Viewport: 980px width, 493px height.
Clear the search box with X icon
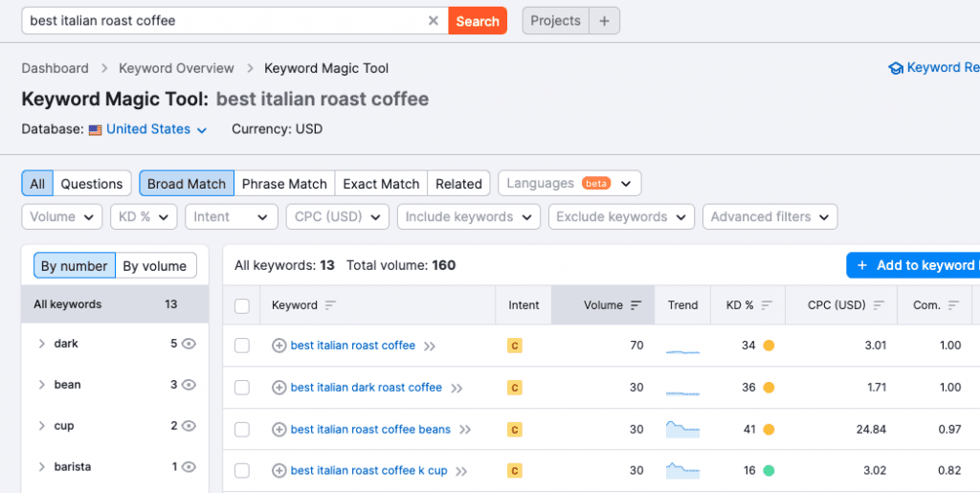434,20
